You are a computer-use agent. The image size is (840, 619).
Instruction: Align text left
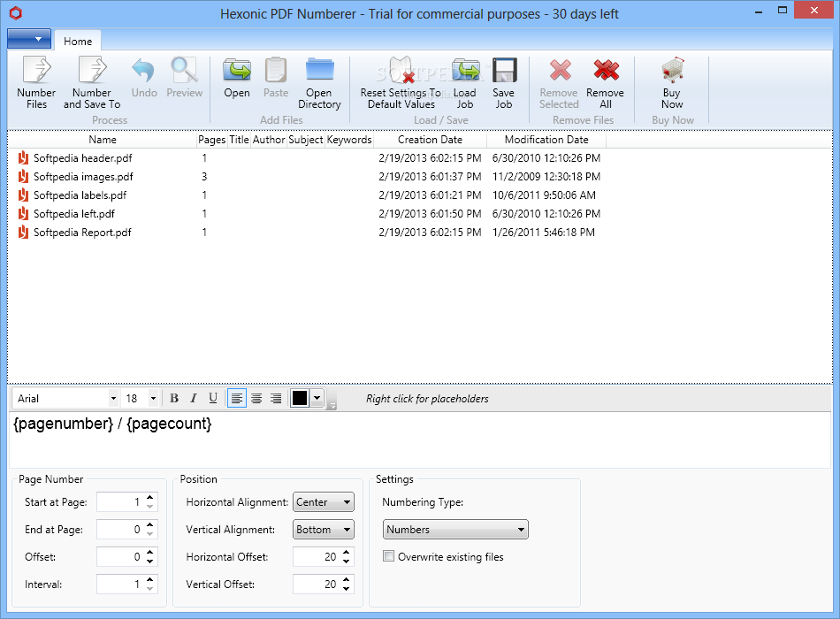237,398
